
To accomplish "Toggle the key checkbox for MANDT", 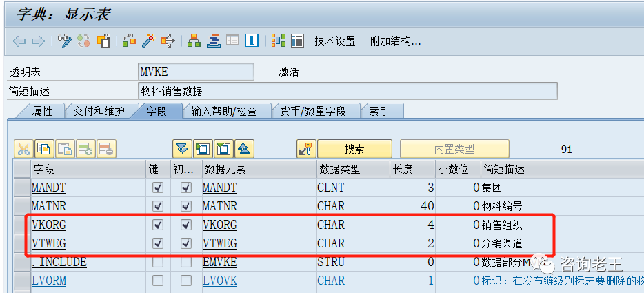I will [158, 188].
